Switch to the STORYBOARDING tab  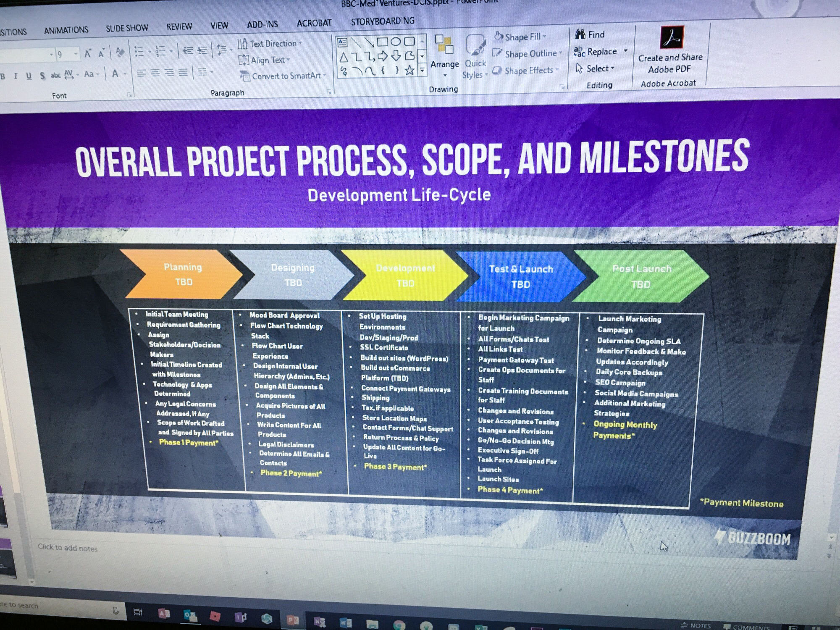(x=382, y=21)
